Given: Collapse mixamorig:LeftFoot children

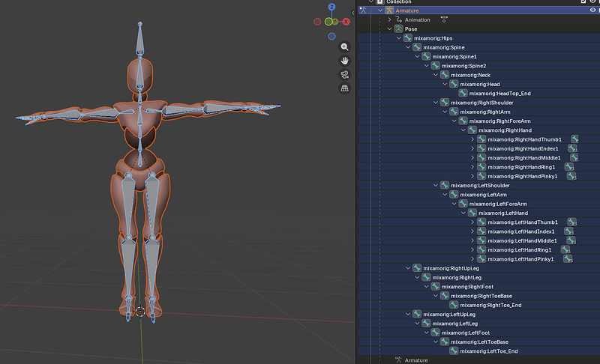Looking at the screenshot, I should coord(426,333).
